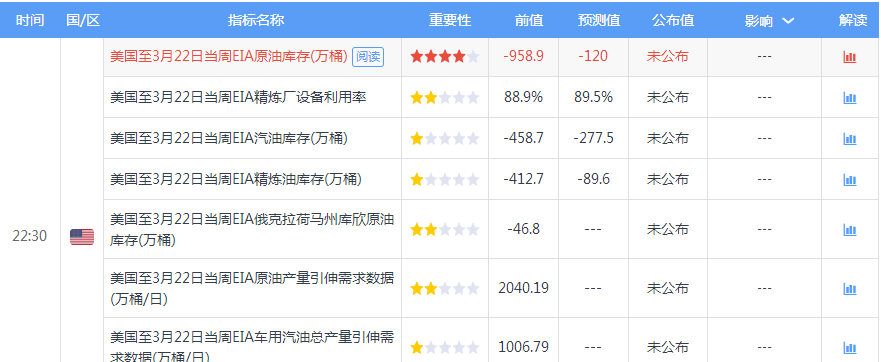The image size is (881, 362).
Task: Open chart icon for EIA原油库存 row
Action: click(x=850, y=57)
